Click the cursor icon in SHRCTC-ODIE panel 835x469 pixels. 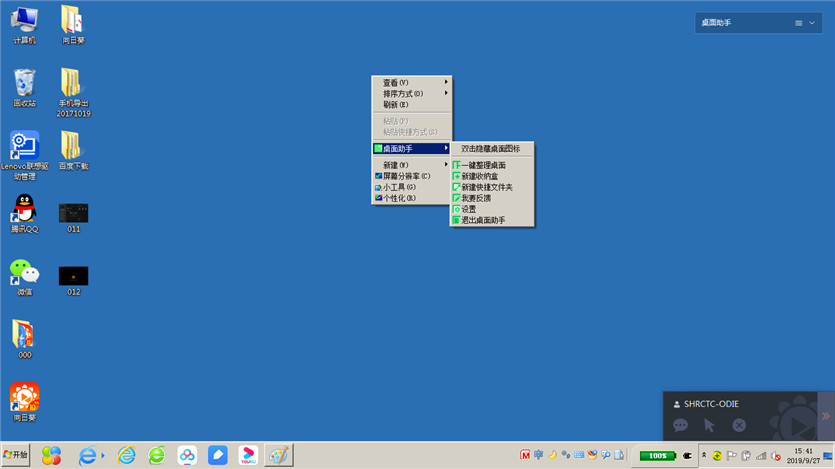(709, 425)
